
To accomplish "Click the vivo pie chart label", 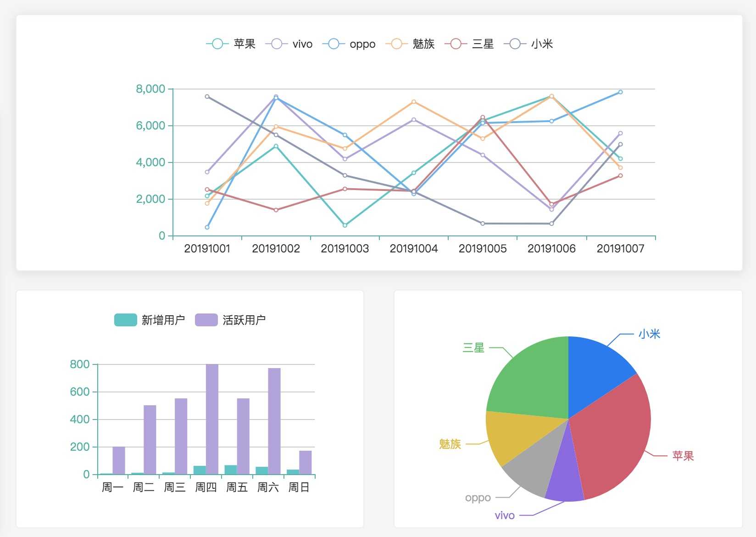I will point(505,515).
